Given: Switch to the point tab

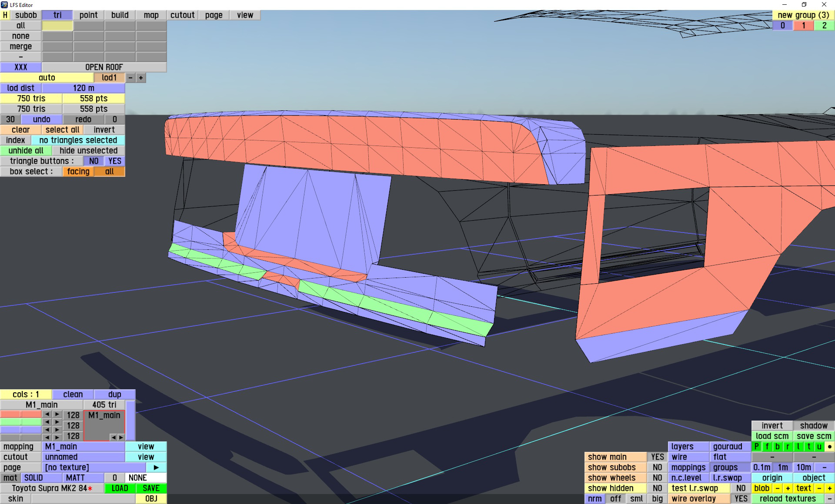Looking at the screenshot, I should pos(88,15).
